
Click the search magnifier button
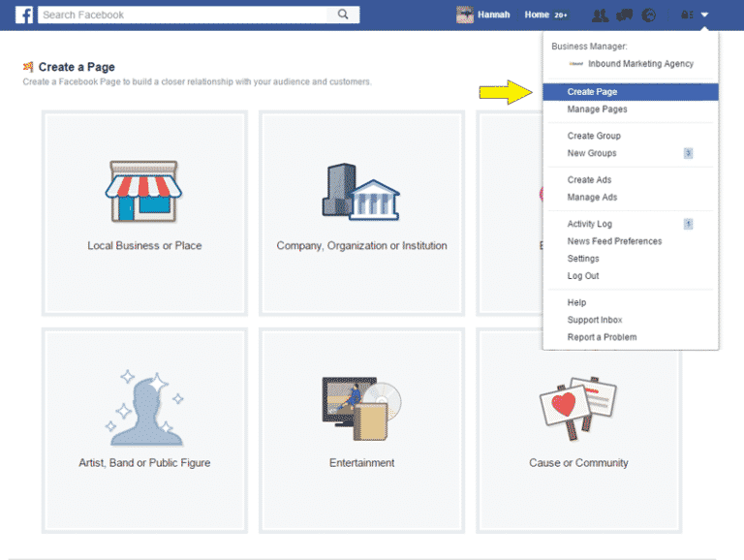344,15
